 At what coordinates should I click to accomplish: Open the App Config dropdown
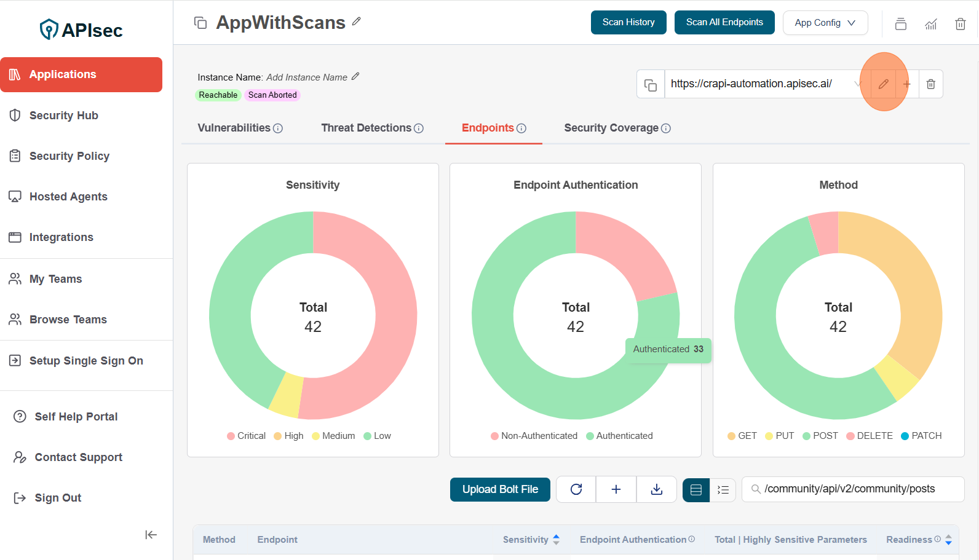coord(825,23)
